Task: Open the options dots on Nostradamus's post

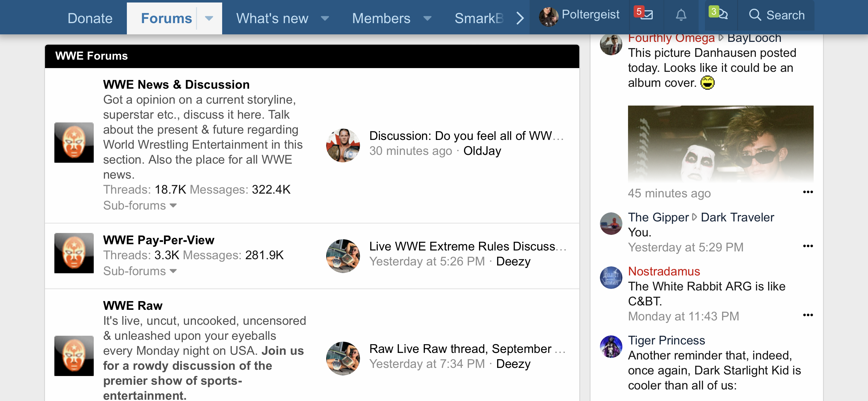Action: pos(807,315)
